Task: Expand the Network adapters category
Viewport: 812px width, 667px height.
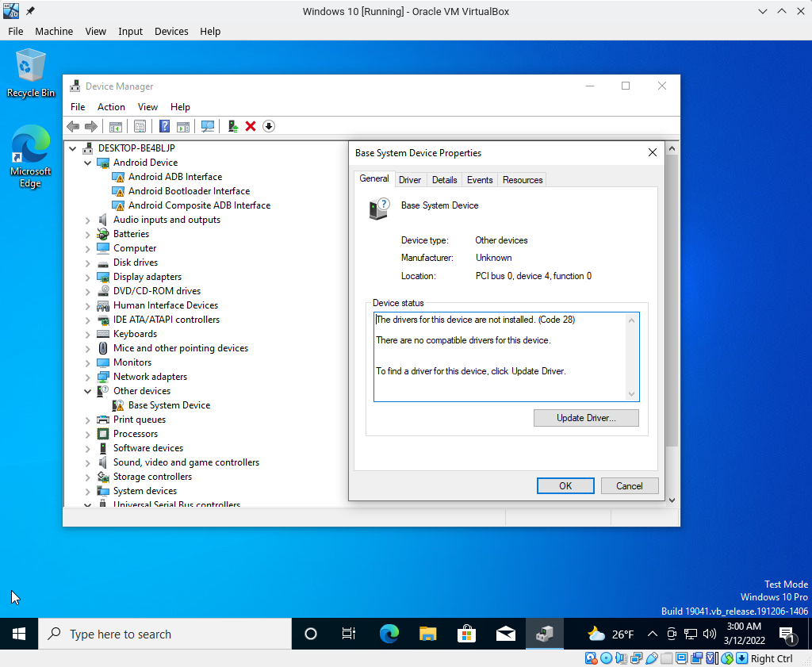Action: coord(87,378)
